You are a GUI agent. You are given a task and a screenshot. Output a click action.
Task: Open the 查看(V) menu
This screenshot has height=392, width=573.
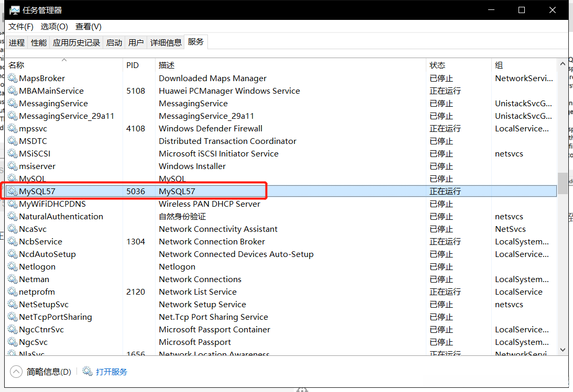pos(89,27)
